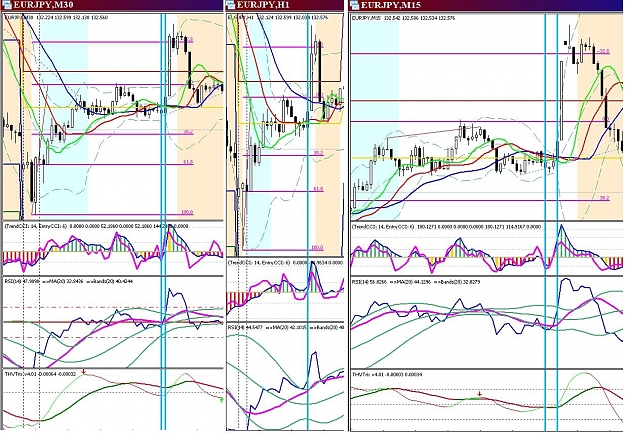The image size is (625, 434).
Task: Select the EURJPY,M15 window title
Action: 391,5
